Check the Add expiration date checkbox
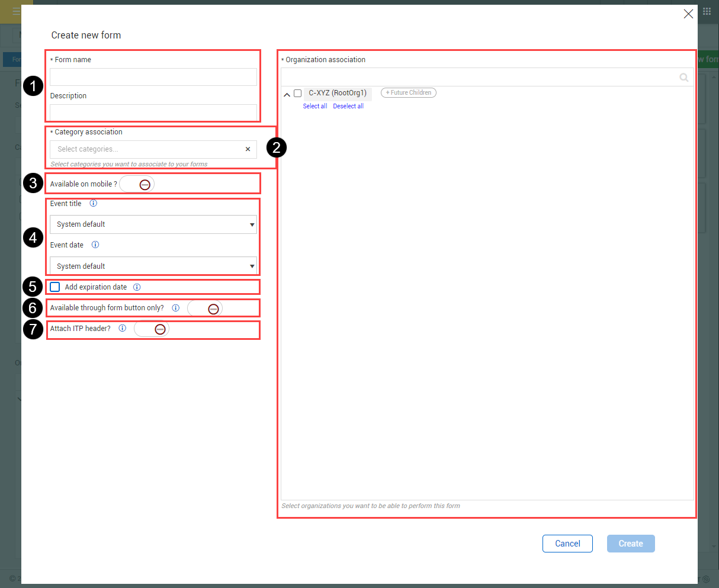This screenshot has height=588, width=719. point(55,287)
